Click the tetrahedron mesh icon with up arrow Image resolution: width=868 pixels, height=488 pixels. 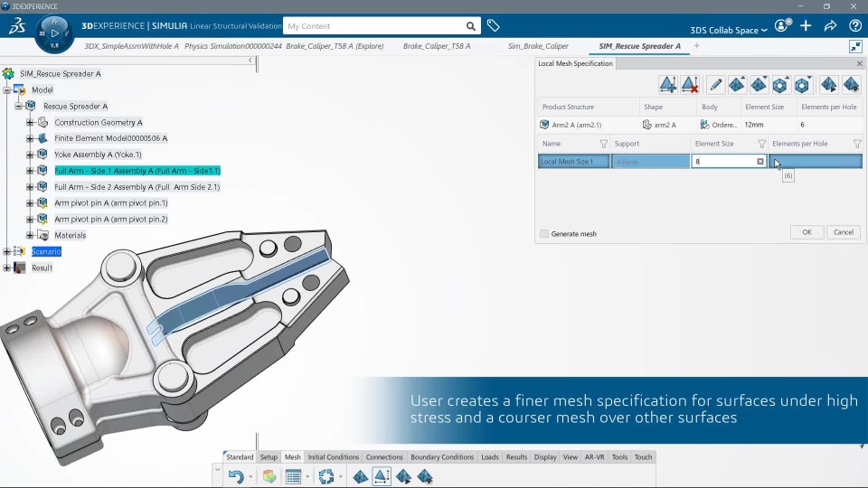(x=736, y=85)
